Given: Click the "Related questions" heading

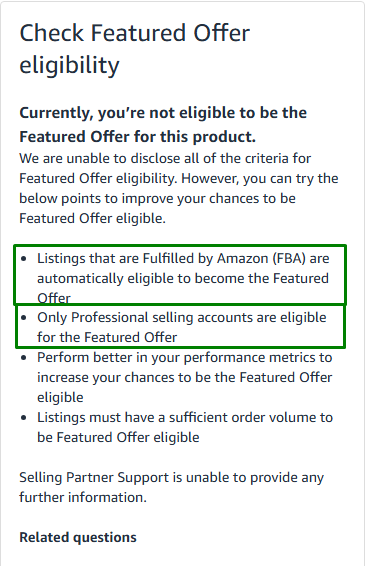Looking at the screenshot, I should (x=78, y=537).
